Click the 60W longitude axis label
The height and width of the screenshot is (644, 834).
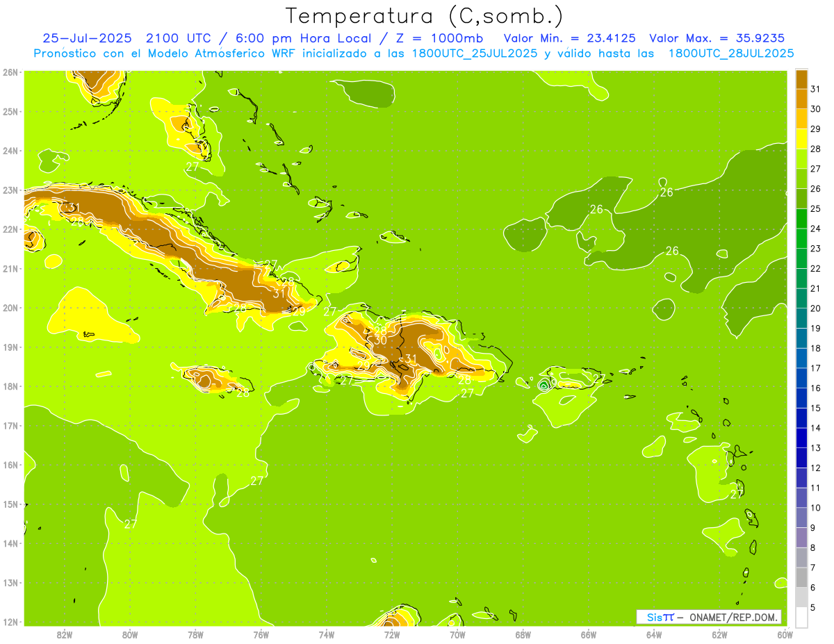pos(785,634)
